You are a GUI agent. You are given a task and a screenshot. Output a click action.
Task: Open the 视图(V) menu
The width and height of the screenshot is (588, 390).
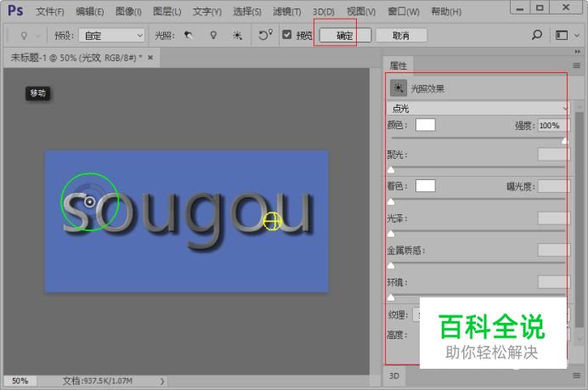(361, 12)
